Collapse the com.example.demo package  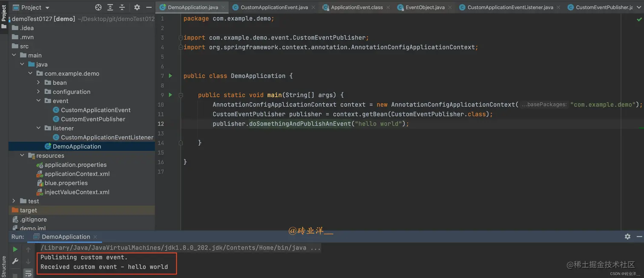pos(30,73)
